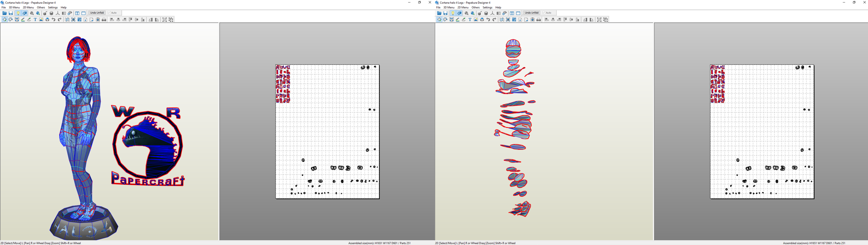The width and height of the screenshot is (868, 245).
Task: Open 3D Menu in right window
Action: coord(449,7)
